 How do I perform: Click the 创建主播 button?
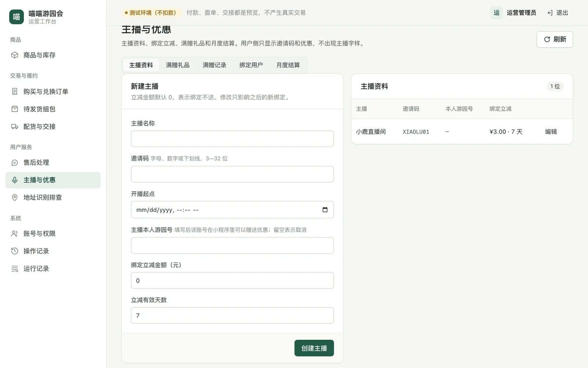click(314, 348)
